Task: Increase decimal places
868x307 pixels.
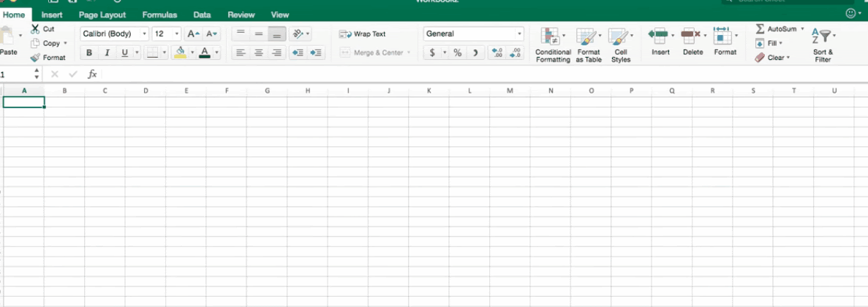Action: [498, 53]
